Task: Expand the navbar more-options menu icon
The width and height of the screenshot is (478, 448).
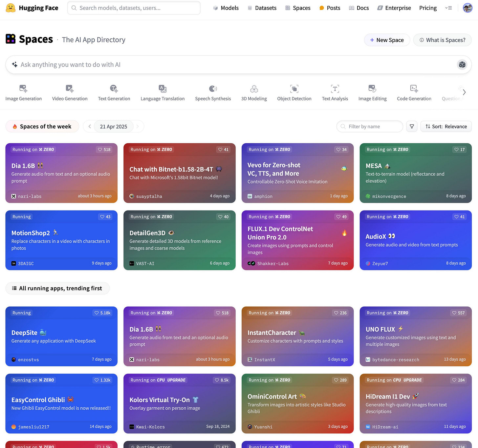Action: coord(448,8)
